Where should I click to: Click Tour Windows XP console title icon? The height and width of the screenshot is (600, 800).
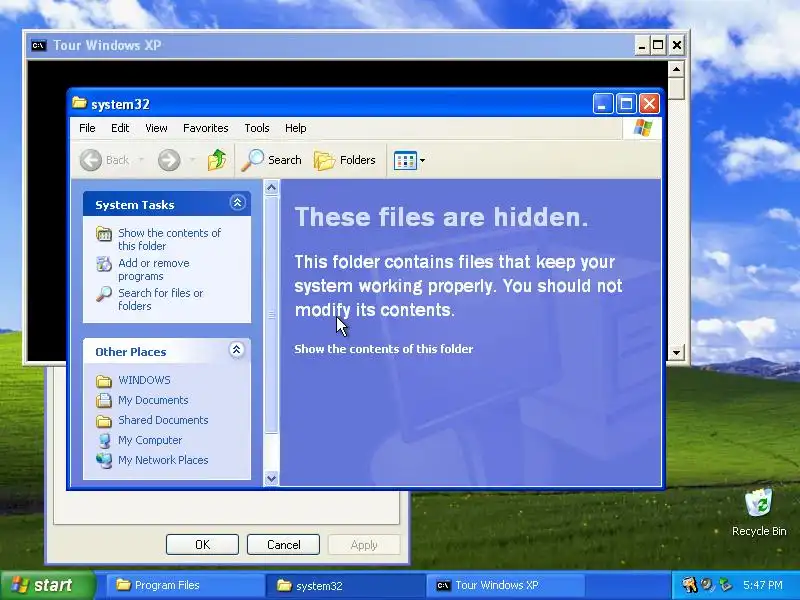(x=39, y=45)
